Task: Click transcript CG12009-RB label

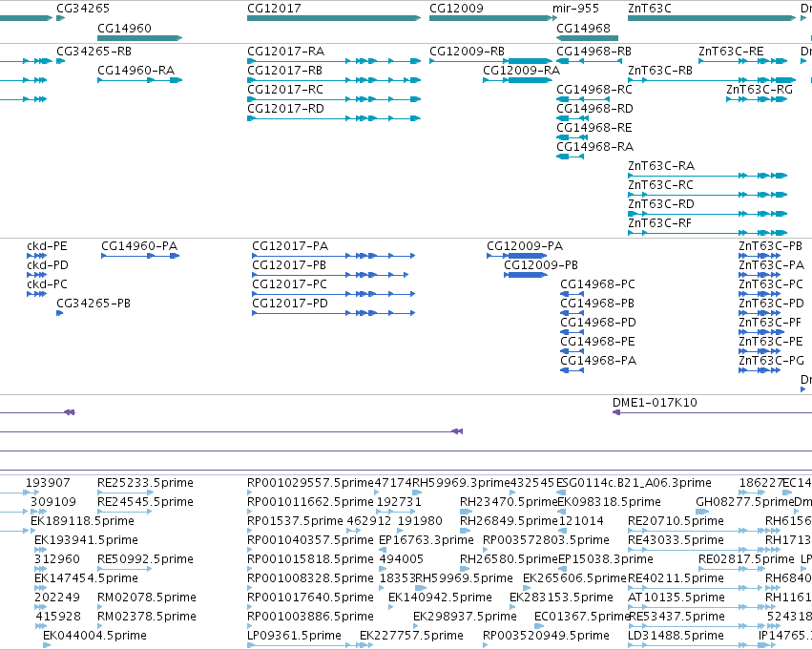Action: [x=468, y=52]
